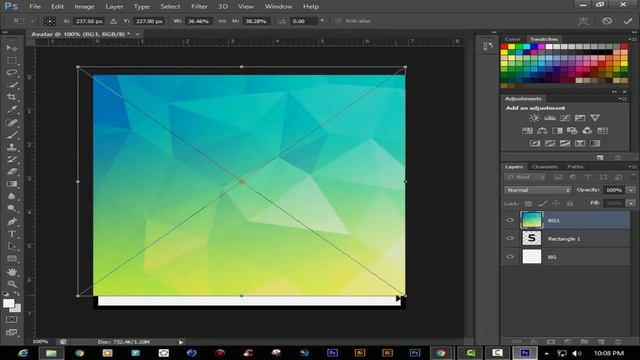640x360 pixels.
Task: Switch to the Paths tab
Action: (575, 167)
